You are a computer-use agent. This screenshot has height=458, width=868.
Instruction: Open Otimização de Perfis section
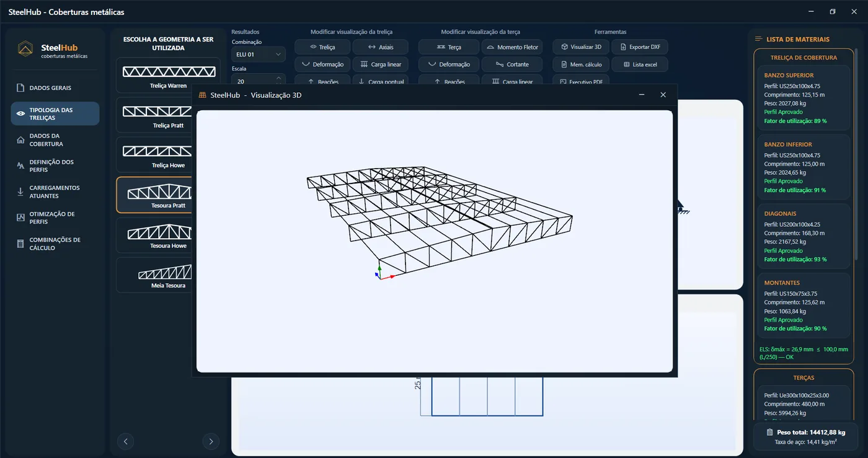(x=55, y=218)
